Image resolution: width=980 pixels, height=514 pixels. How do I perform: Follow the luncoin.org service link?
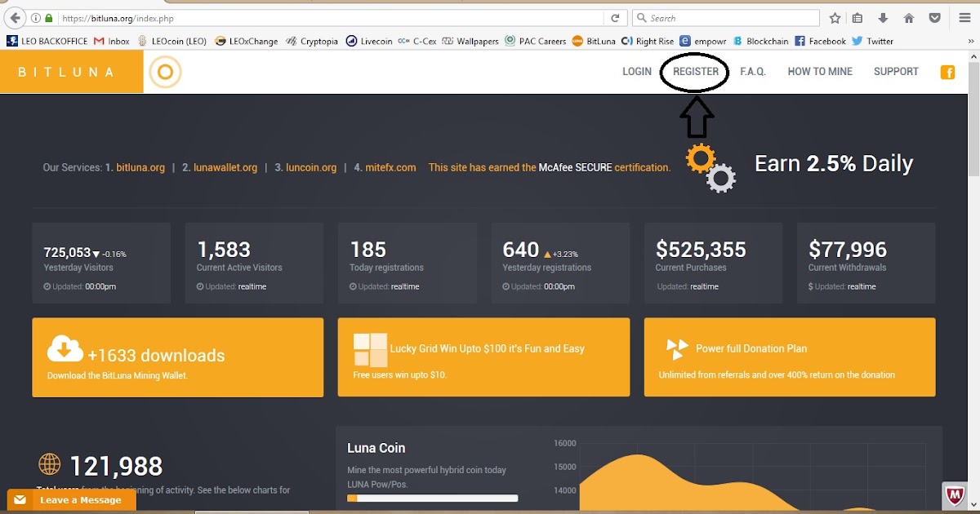click(x=311, y=167)
